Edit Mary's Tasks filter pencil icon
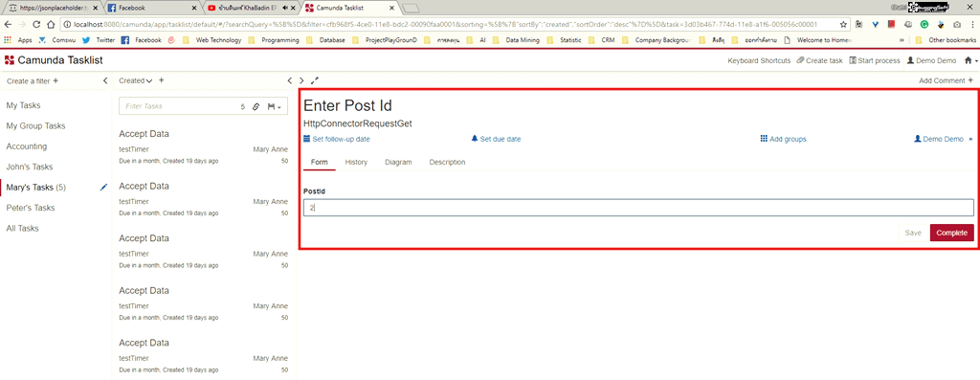The width and height of the screenshot is (980, 380). click(103, 187)
